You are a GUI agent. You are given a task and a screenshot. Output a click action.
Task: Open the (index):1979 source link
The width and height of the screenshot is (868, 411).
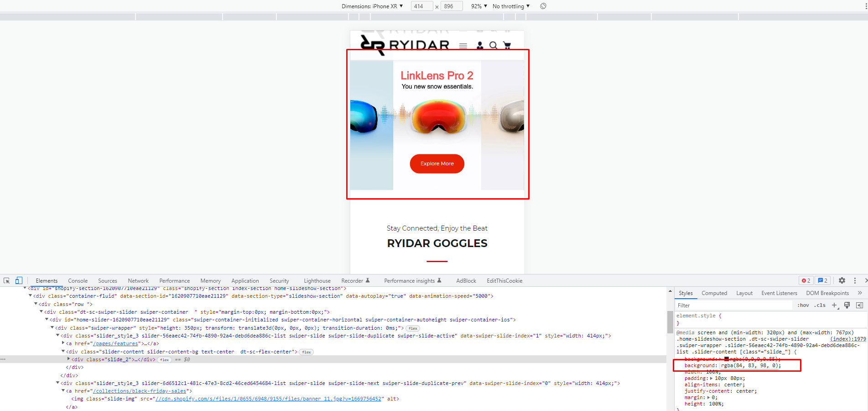click(x=848, y=339)
